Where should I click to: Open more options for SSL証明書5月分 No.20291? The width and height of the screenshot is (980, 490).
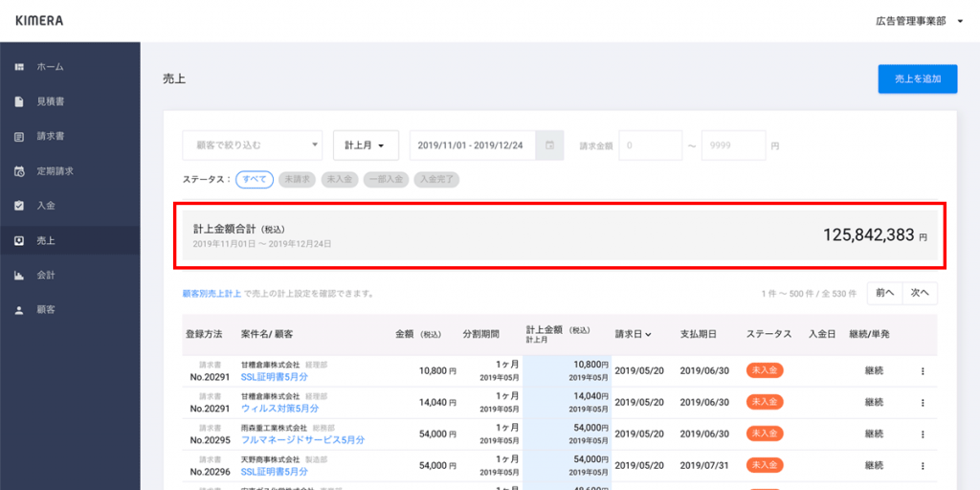tap(923, 371)
